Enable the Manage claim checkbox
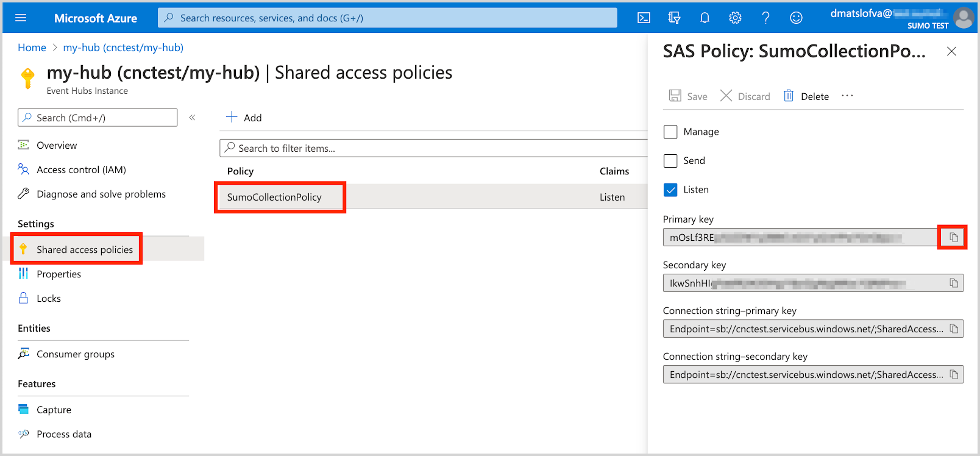This screenshot has width=980, height=456. [670, 132]
